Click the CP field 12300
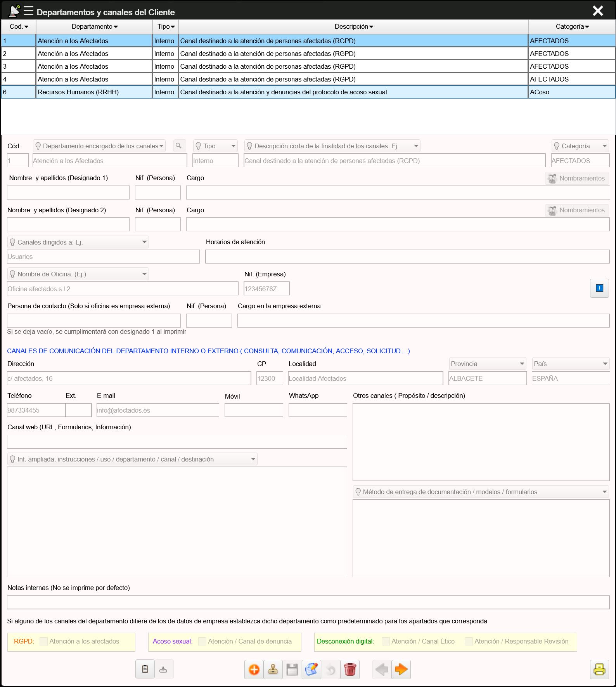This screenshot has width=616, height=687. 270,378
